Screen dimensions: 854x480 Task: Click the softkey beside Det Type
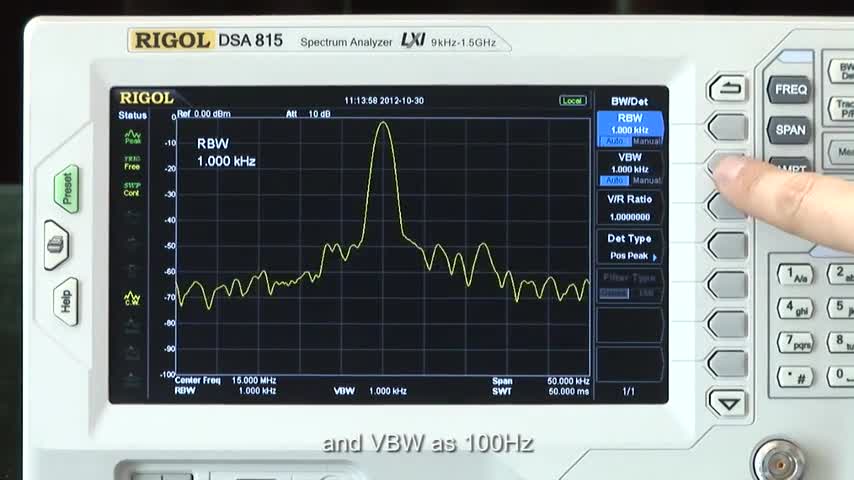coord(727,245)
